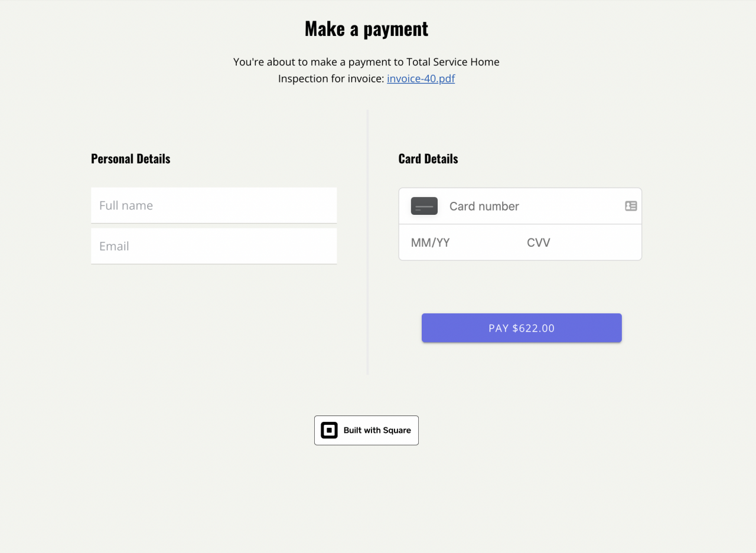
Task: Click into the Card number field
Action: tap(532, 206)
